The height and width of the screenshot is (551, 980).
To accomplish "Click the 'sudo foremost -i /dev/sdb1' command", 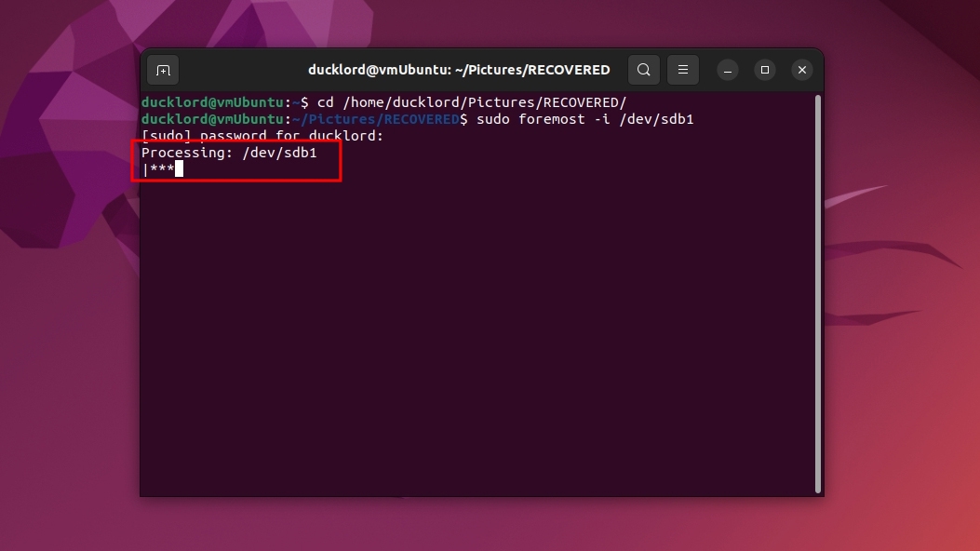I will (585, 119).
